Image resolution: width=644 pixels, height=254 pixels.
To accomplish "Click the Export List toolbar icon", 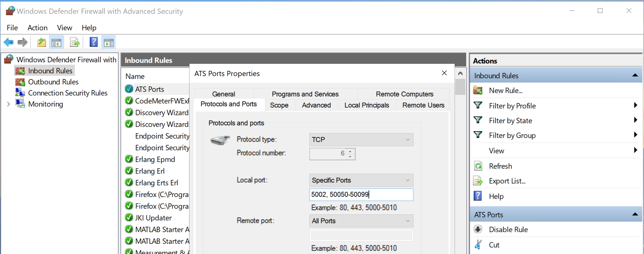I will (x=75, y=42).
